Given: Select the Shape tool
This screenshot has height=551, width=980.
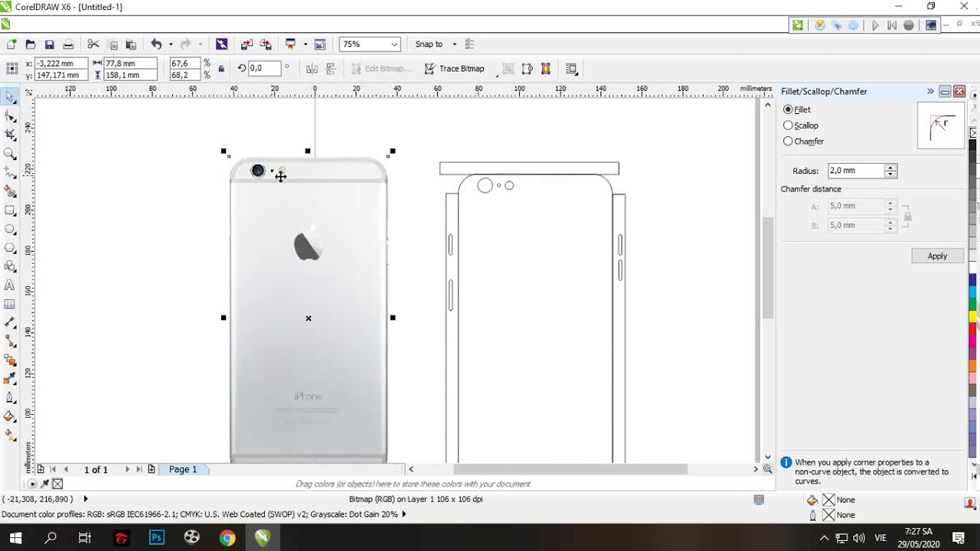Looking at the screenshot, I should click(10, 116).
